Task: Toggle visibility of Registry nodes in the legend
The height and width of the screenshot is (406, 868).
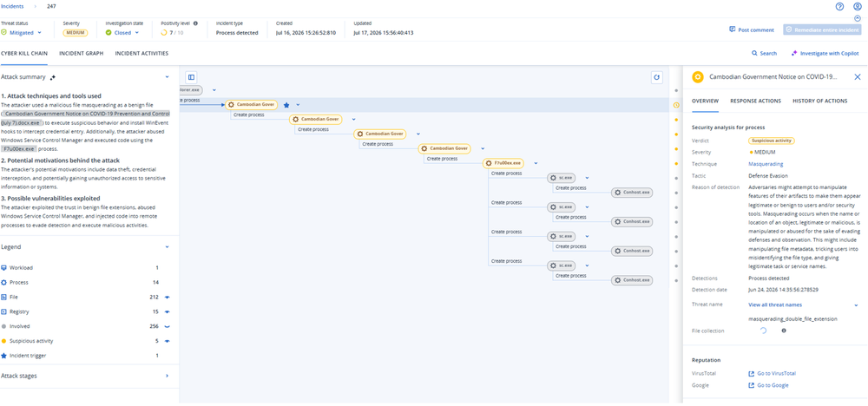Action: coord(168,311)
